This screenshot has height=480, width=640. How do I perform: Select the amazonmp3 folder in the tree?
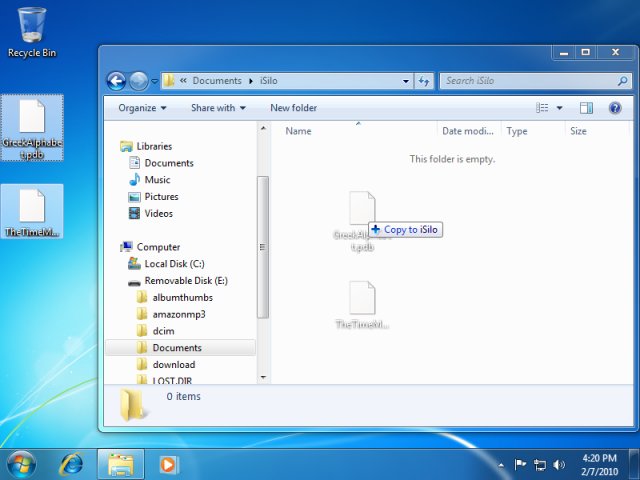(x=179, y=314)
